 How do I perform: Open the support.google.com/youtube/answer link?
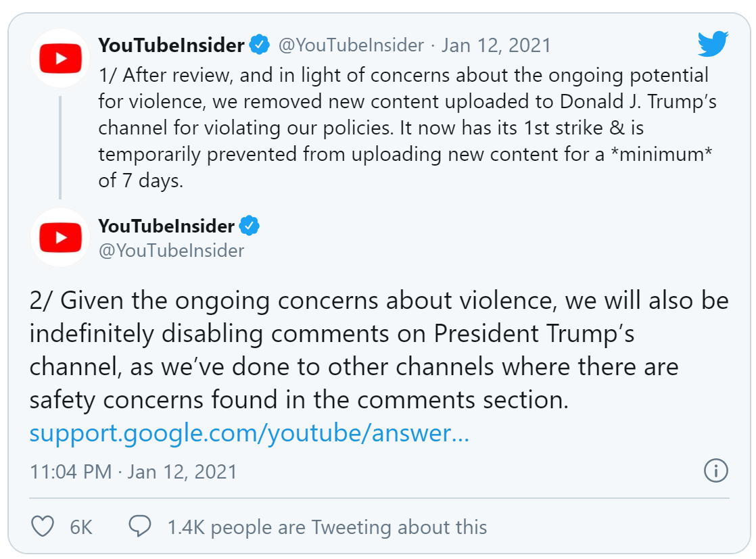pos(249,433)
